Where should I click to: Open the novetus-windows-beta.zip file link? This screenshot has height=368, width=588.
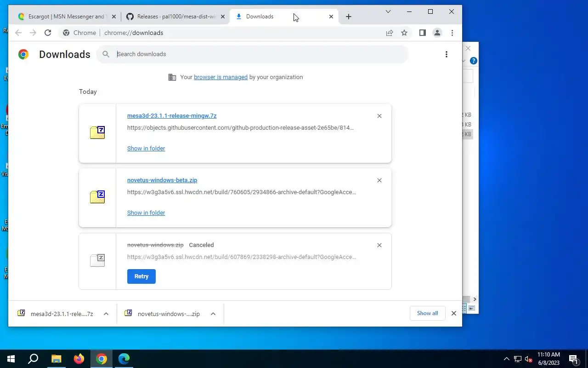(162, 180)
